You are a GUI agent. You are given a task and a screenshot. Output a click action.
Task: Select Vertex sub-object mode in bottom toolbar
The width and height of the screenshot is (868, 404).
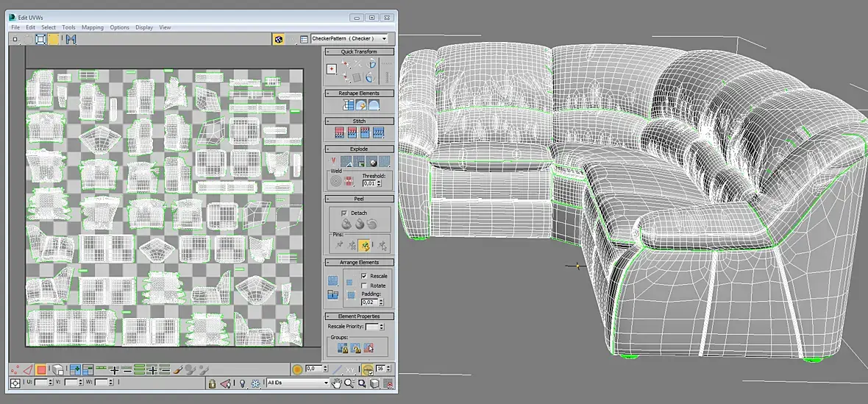point(15,369)
